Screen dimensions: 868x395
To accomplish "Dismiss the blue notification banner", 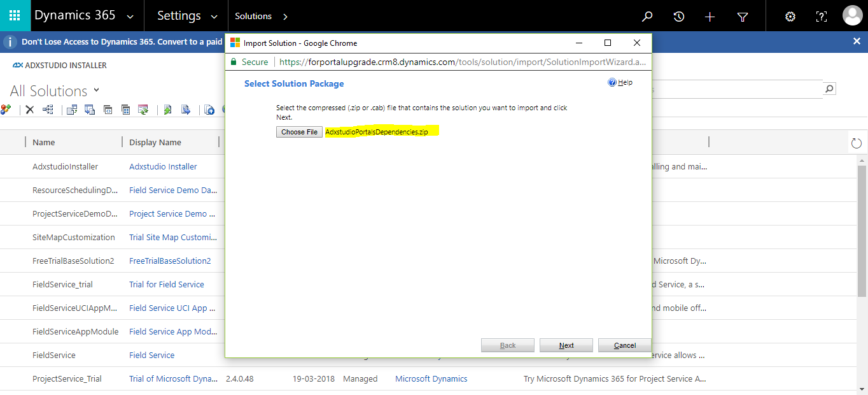I will click(x=857, y=41).
